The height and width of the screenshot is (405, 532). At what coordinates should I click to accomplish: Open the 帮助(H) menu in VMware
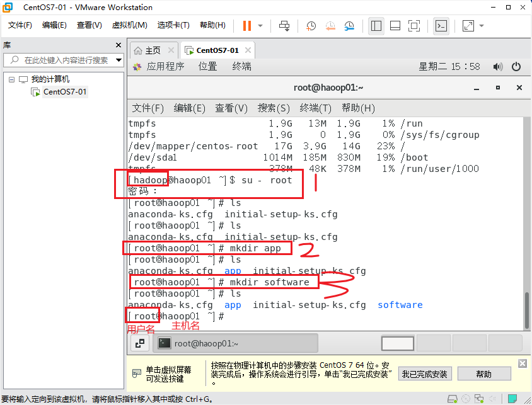click(212, 25)
